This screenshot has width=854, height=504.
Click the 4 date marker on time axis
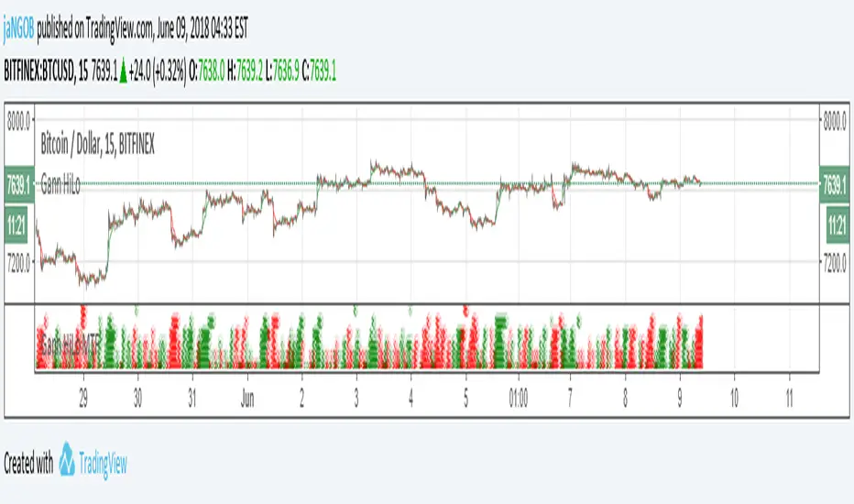pyautogui.click(x=411, y=399)
